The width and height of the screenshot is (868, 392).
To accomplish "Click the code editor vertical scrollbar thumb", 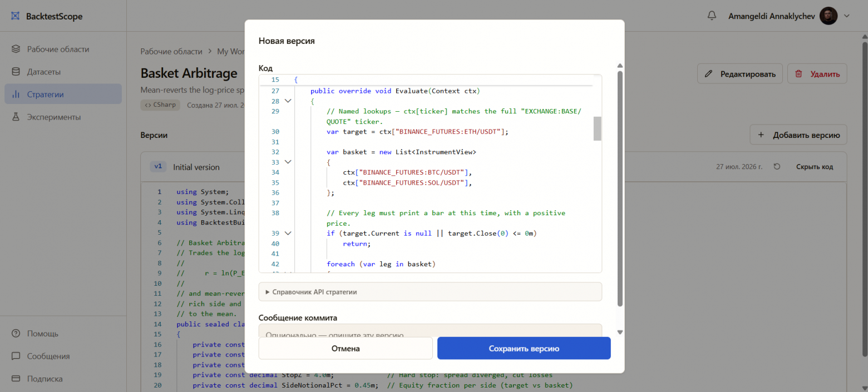I will click(x=598, y=128).
